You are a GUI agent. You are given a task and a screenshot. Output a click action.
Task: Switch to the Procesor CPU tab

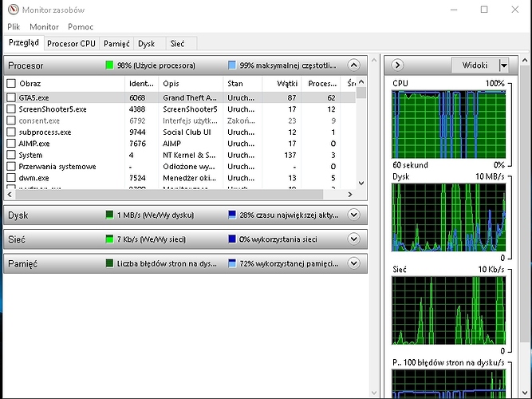point(71,43)
